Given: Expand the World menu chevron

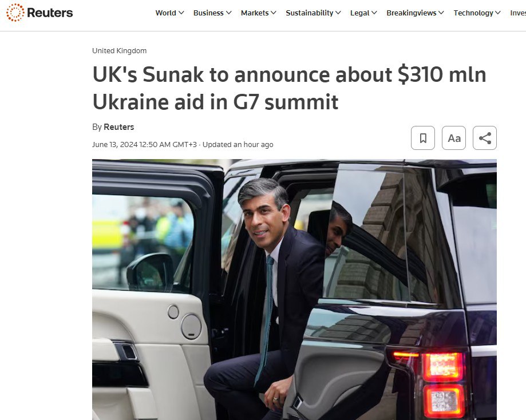Looking at the screenshot, I should point(181,13).
